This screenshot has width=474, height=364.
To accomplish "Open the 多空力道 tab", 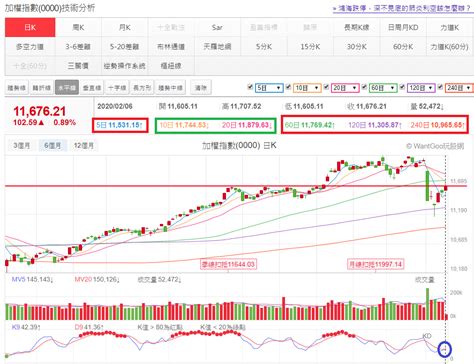I will (30, 47).
